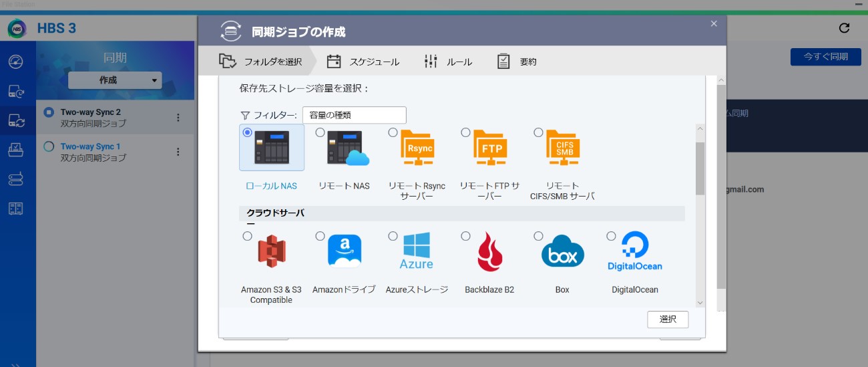Open the 容量の種類 filter dropdown
Image resolution: width=868 pixels, height=367 pixels.
point(354,115)
